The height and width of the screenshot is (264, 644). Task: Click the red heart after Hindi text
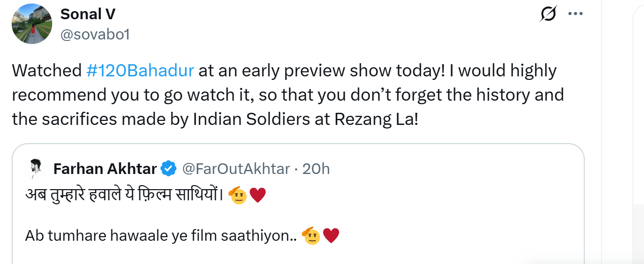[x=258, y=195]
